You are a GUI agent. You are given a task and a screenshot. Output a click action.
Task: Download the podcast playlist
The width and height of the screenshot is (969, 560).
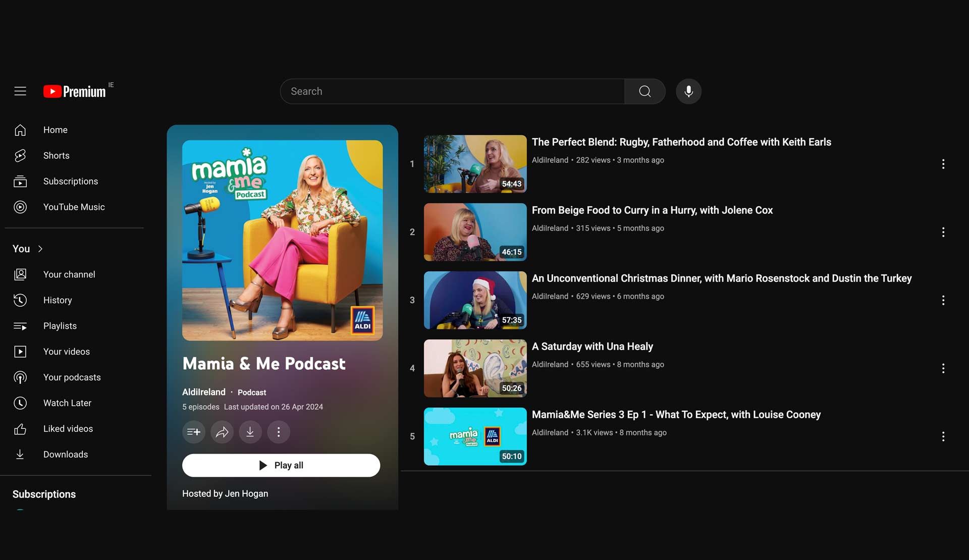tap(250, 432)
